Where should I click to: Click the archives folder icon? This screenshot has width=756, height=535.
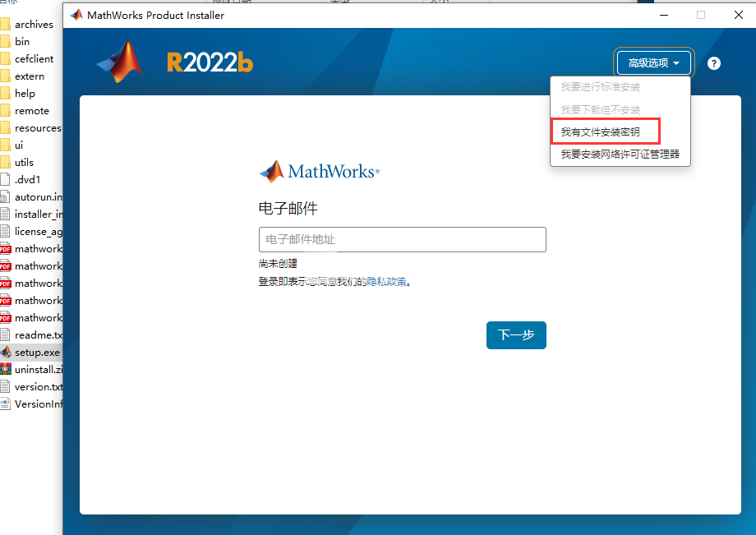tap(5, 24)
